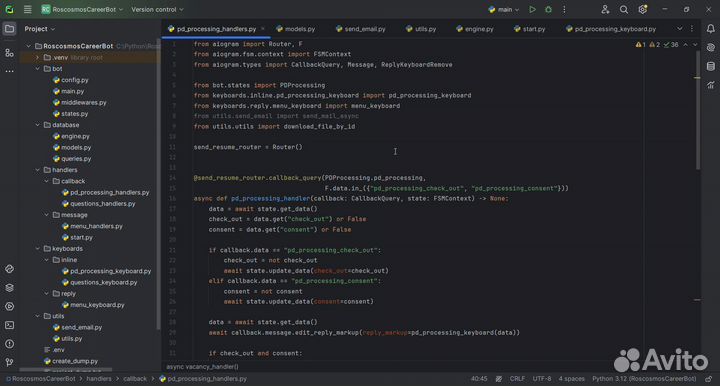Image resolution: width=720 pixels, height=386 pixels.
Task: Open more run actions menu
Action: 564,9
